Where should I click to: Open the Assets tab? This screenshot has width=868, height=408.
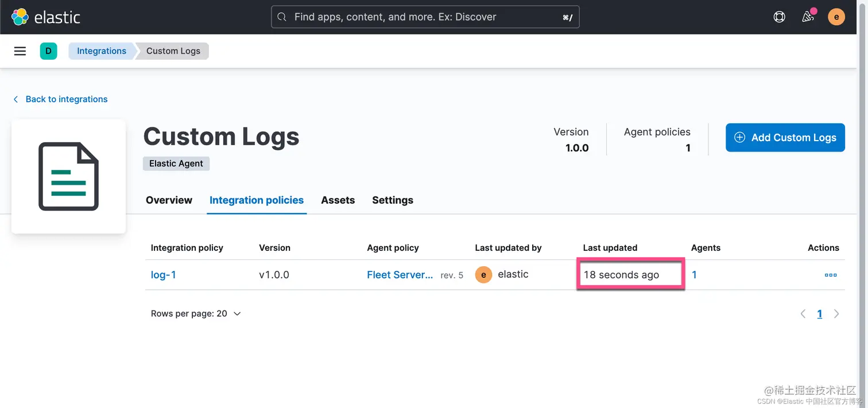click(x=338, y=200)
